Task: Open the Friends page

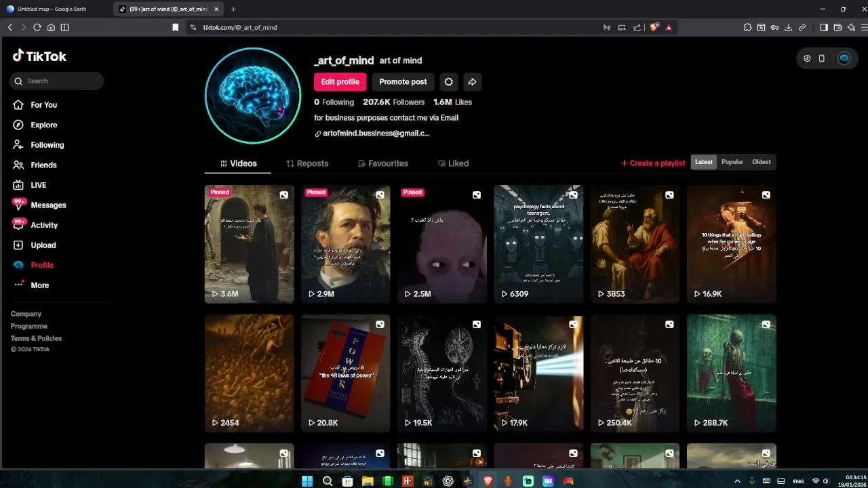Action: coord(35,165)
